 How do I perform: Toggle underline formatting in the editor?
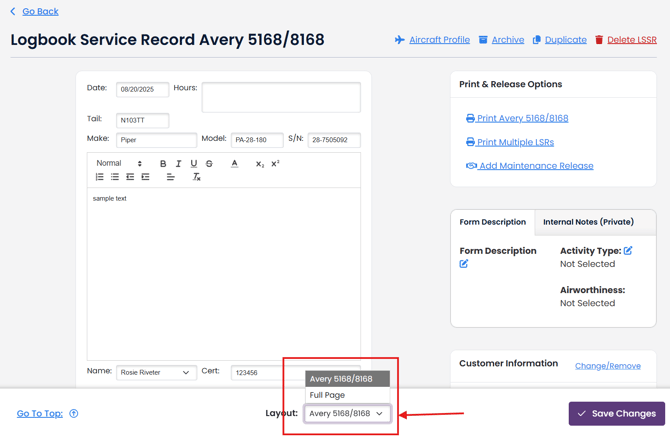[194, 164]
